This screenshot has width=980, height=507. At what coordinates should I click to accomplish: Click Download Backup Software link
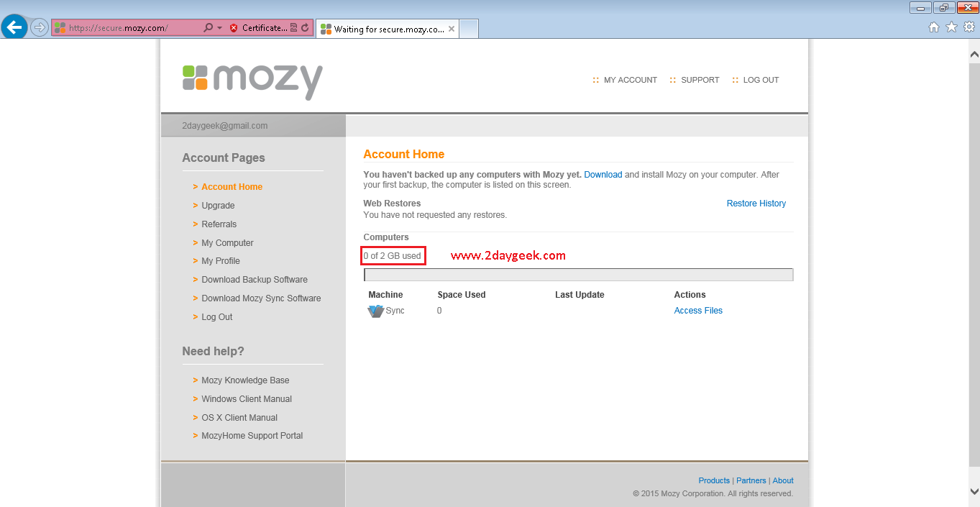coord(255,280)
